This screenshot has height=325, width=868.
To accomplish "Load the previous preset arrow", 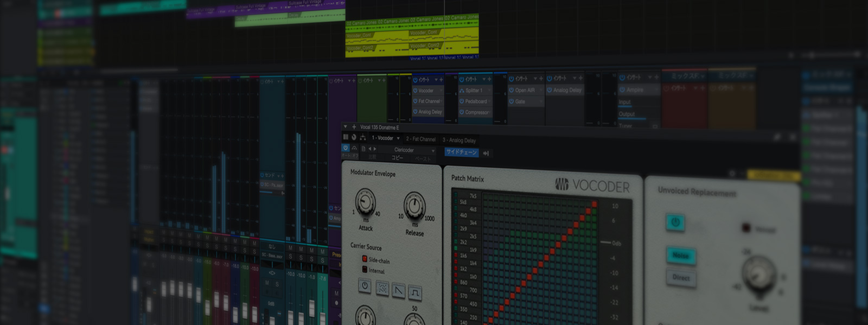I will (x=370, y=149).
